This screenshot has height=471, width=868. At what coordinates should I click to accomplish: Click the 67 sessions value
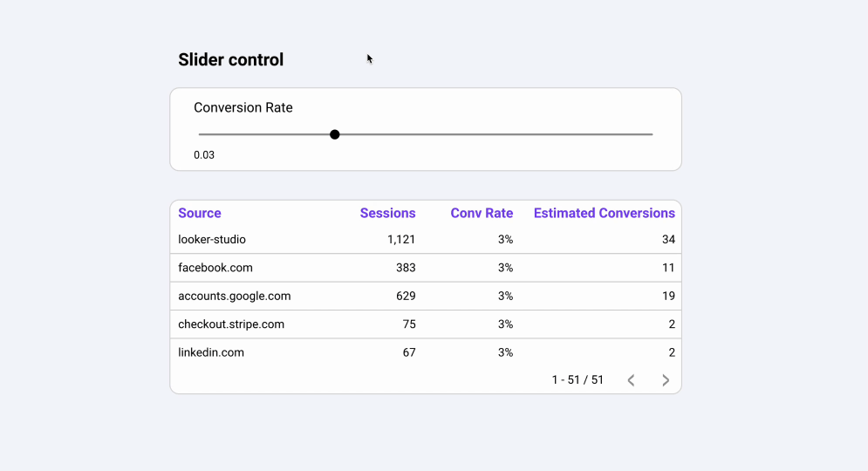tap(409, 352)
